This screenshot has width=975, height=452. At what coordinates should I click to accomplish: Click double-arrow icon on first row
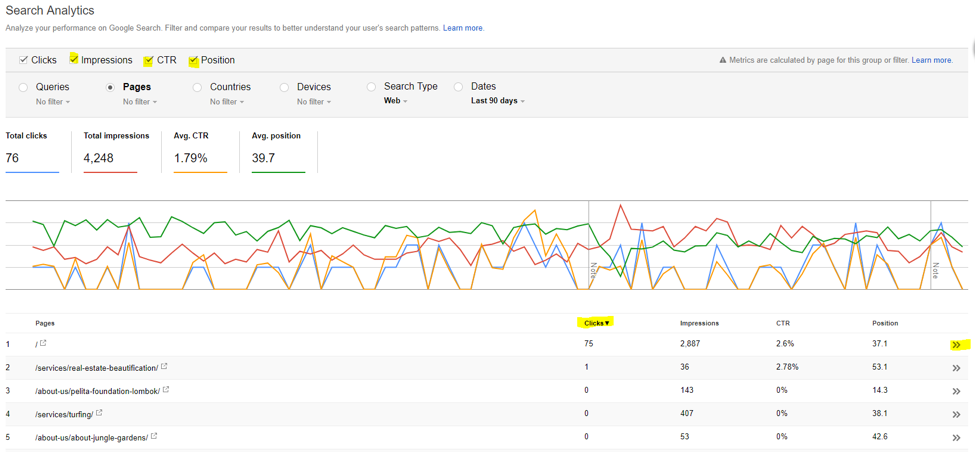coord(956,345)
